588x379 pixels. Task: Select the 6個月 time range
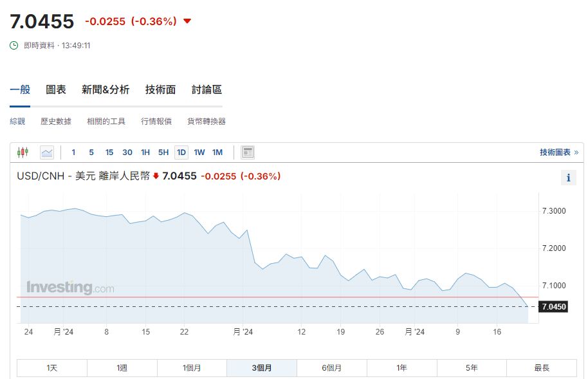pos(332,368)
